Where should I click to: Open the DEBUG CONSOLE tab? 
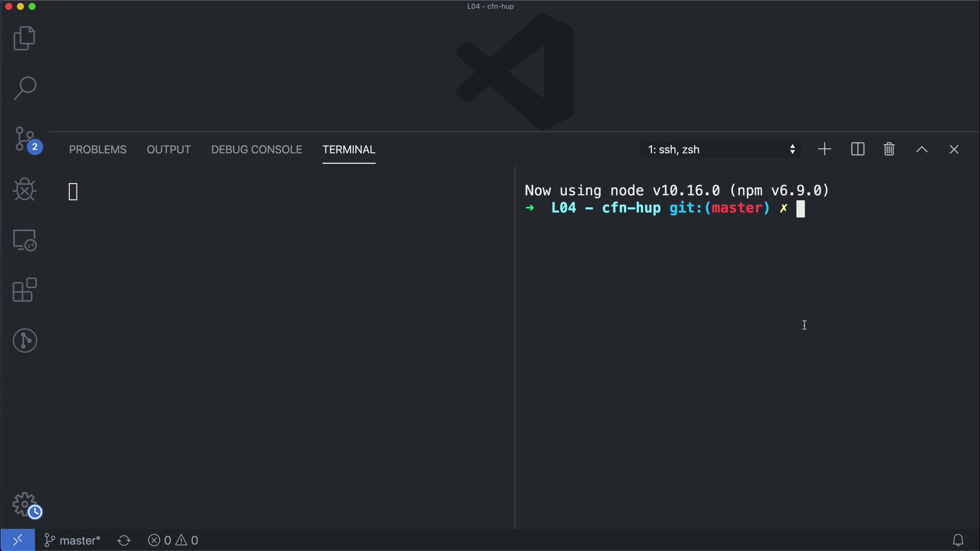point(256,149)
